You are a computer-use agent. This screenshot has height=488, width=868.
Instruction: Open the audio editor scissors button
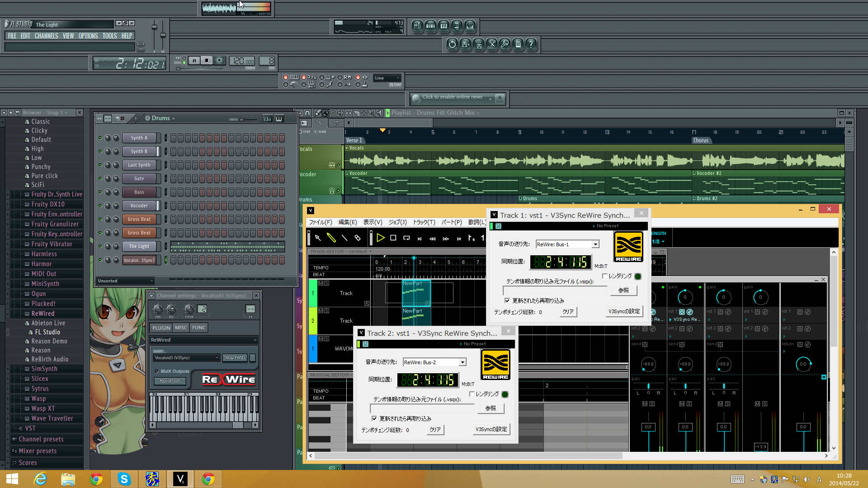tap(491, 44)
